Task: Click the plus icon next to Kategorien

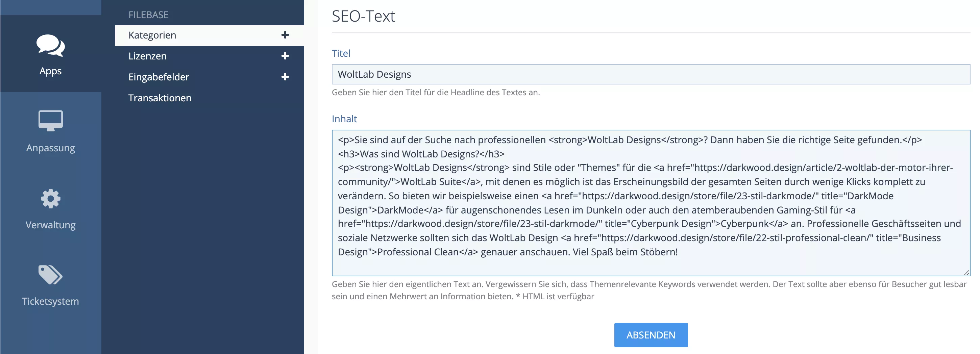Action: pos(285,35)
